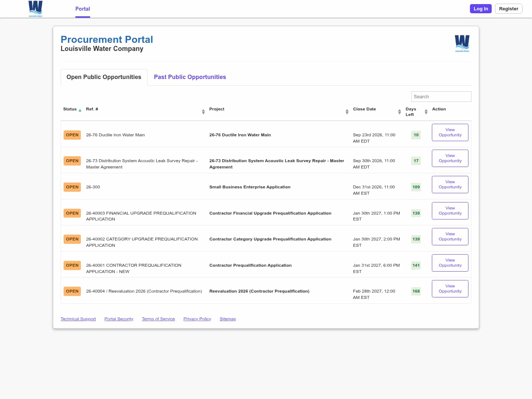Click the Status column header text

click(70, 109)
